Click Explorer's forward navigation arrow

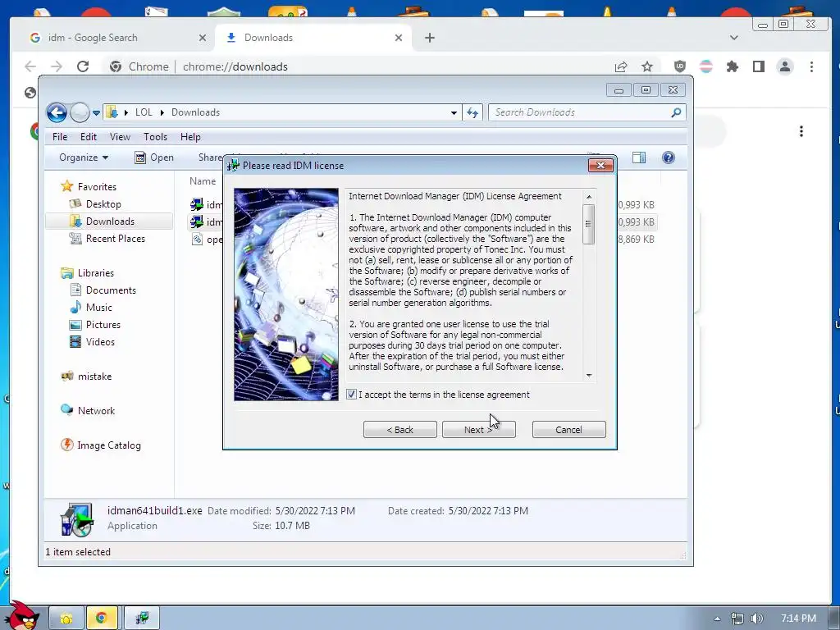(80, 112)
